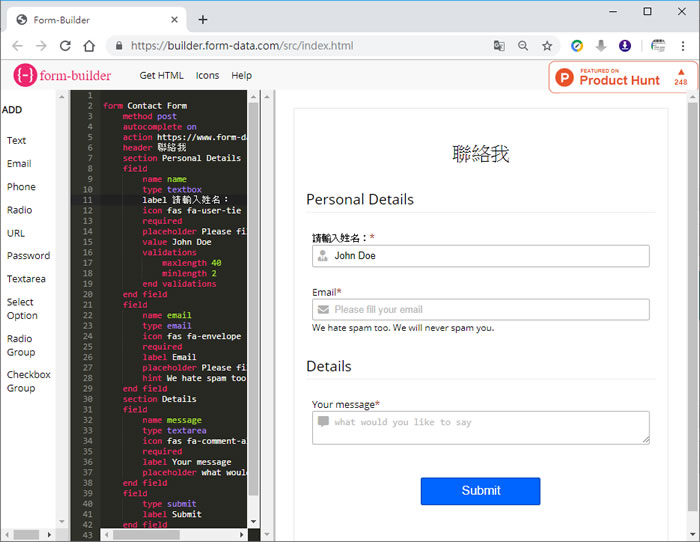Bookmark this page with the star
Image resolution: width=700 pixels, height=542 pixels.
click(547, 46)
